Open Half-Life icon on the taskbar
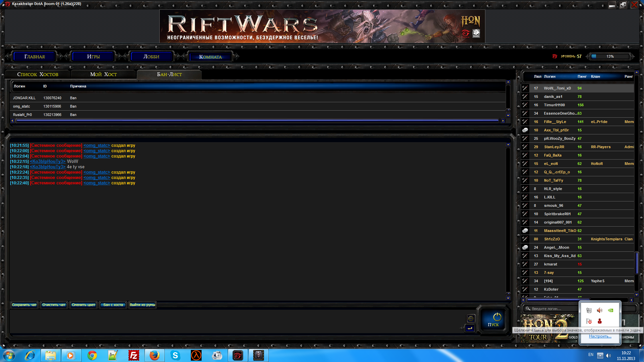 point(196,355)
